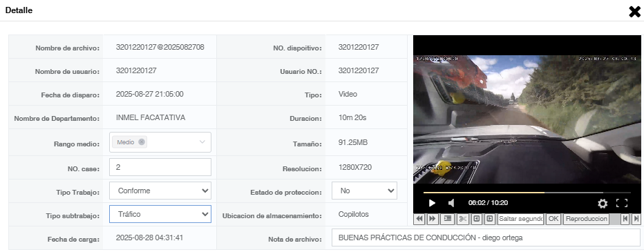
Task: Open the Estado de proteccion dropdown
Action: point(364,191)
